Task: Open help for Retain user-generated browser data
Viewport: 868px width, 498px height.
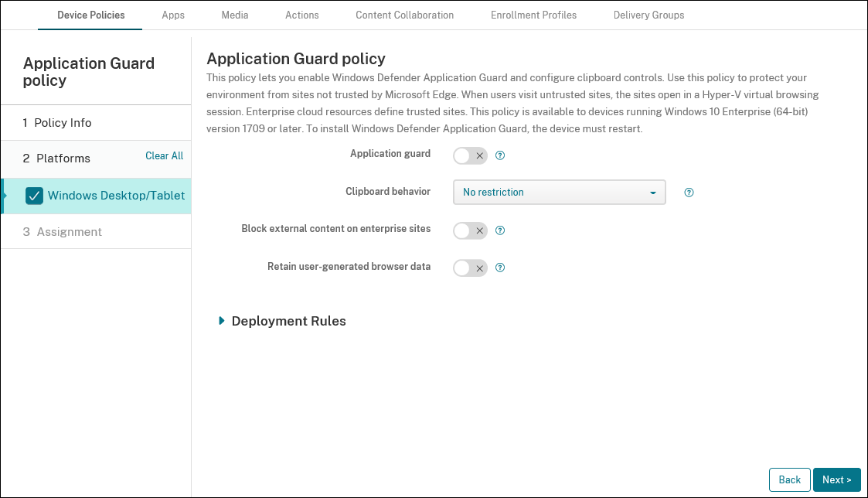Action: click(x=500, y=268)
